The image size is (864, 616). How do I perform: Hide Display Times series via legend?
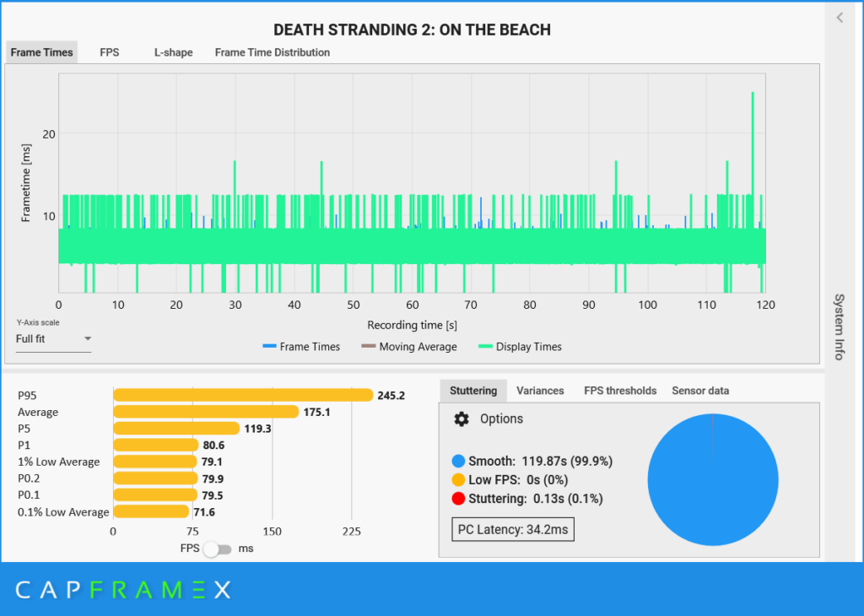tap(520, 347)
